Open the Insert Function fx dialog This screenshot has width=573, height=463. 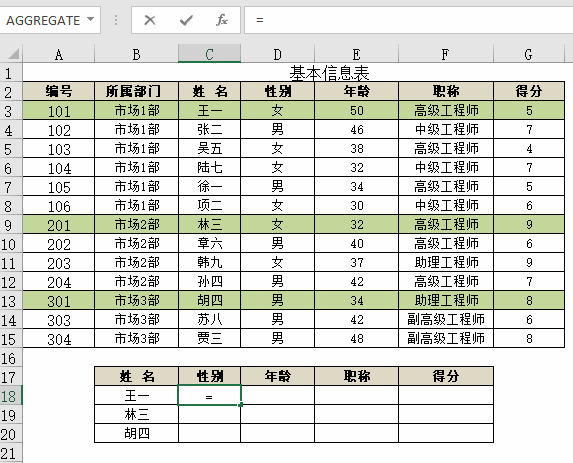tap(221, 20)
